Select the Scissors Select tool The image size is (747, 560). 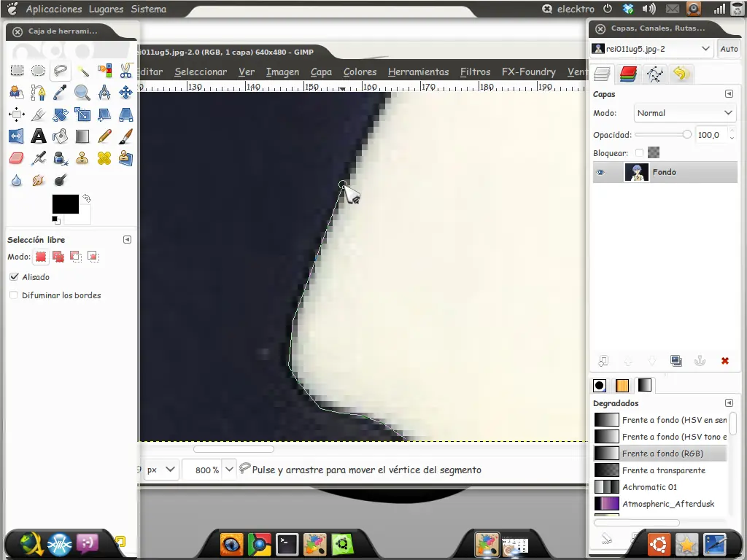pos(125,71)
